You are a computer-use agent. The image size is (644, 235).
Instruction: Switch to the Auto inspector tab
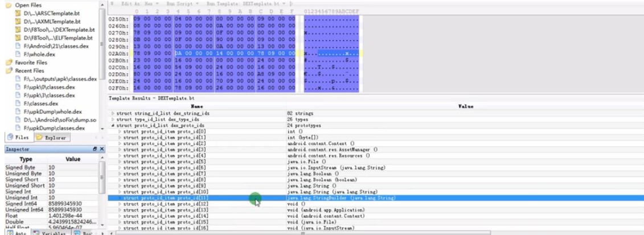pyautogui.click(x=17, y=233)
